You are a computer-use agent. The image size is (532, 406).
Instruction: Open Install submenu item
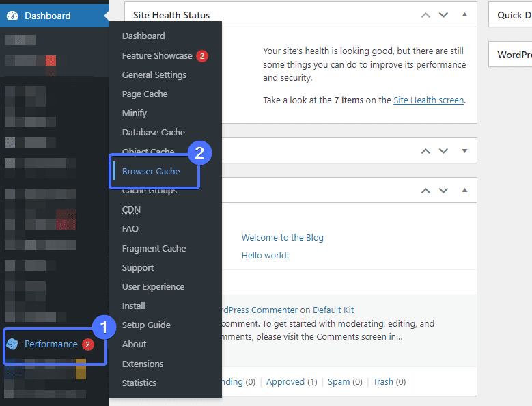coord(133,306)
